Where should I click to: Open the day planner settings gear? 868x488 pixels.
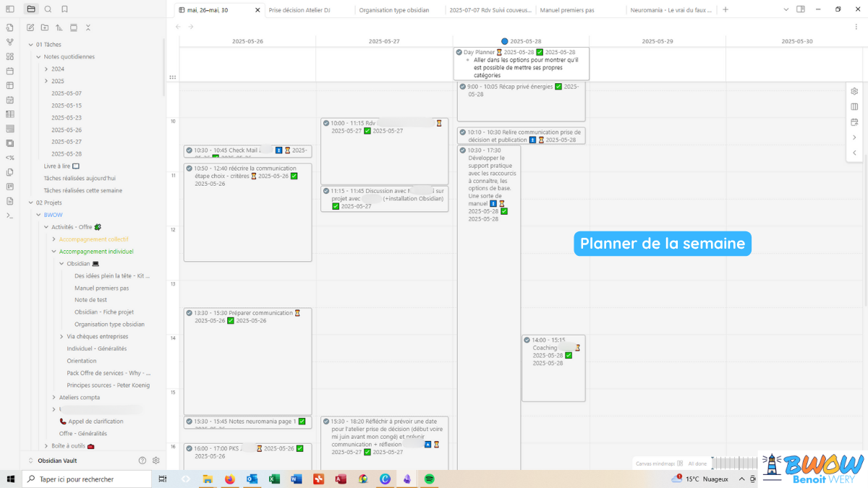click(854, 91)
